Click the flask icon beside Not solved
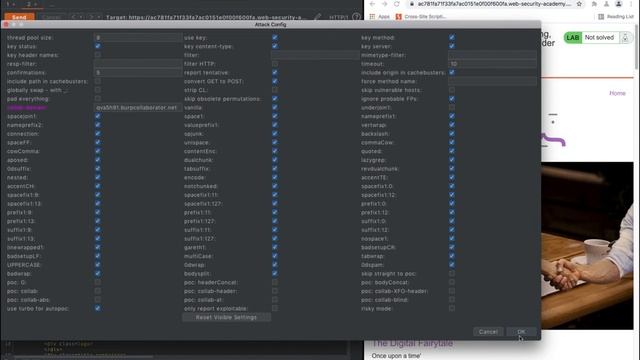 click(x=625, y=38)
